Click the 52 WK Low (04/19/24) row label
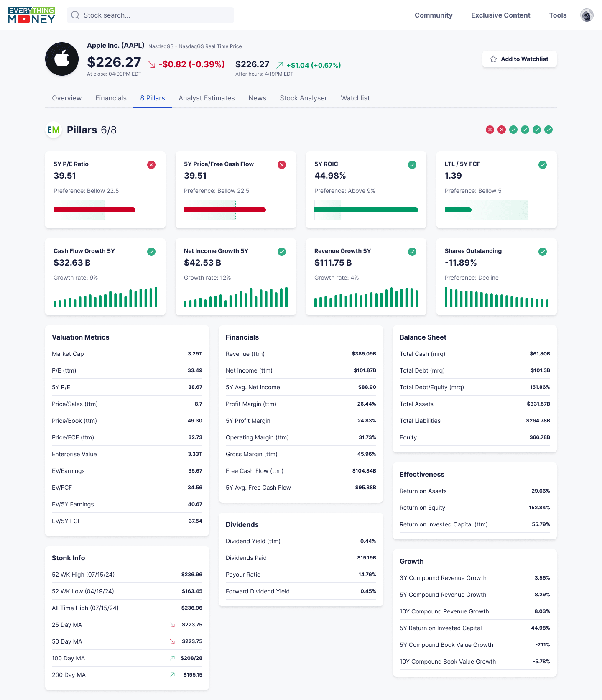Viewport: 602px width, 700px height. tap(83, 591)
